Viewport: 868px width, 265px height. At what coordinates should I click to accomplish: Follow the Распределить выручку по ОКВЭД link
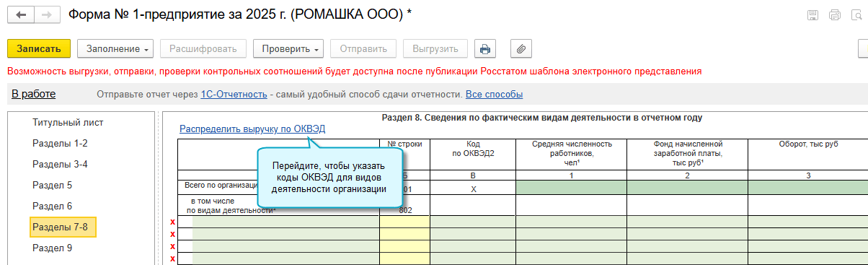click(252, 129)
